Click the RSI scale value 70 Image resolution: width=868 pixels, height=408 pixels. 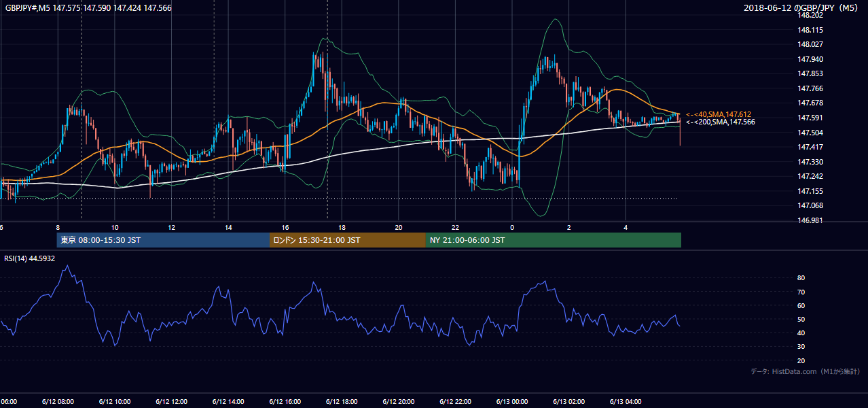(801, 292)
